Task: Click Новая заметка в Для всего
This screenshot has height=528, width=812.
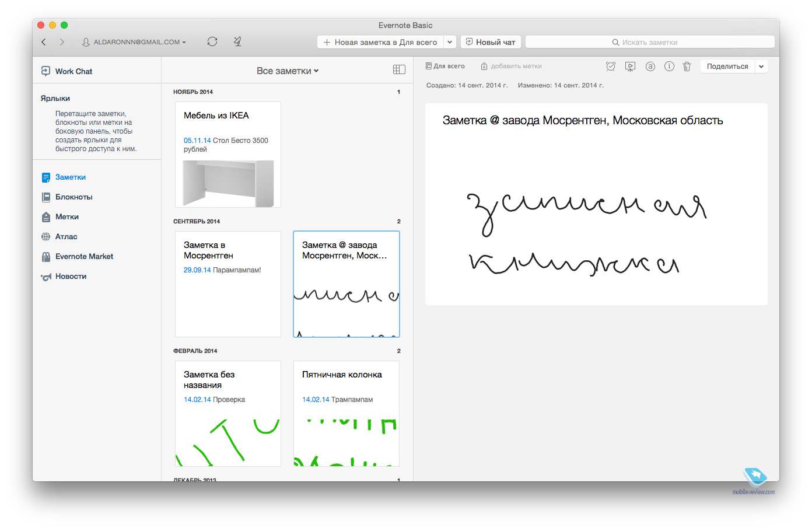Action: [380, 42]
